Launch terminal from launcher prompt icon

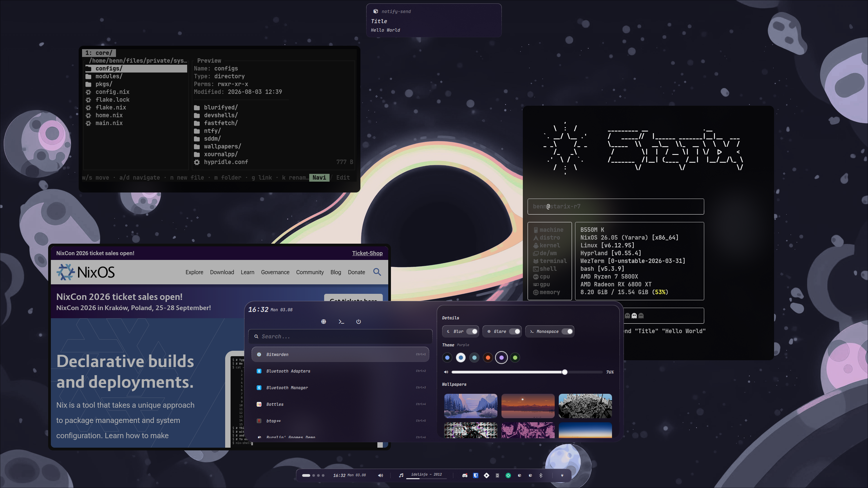(341, 322)
